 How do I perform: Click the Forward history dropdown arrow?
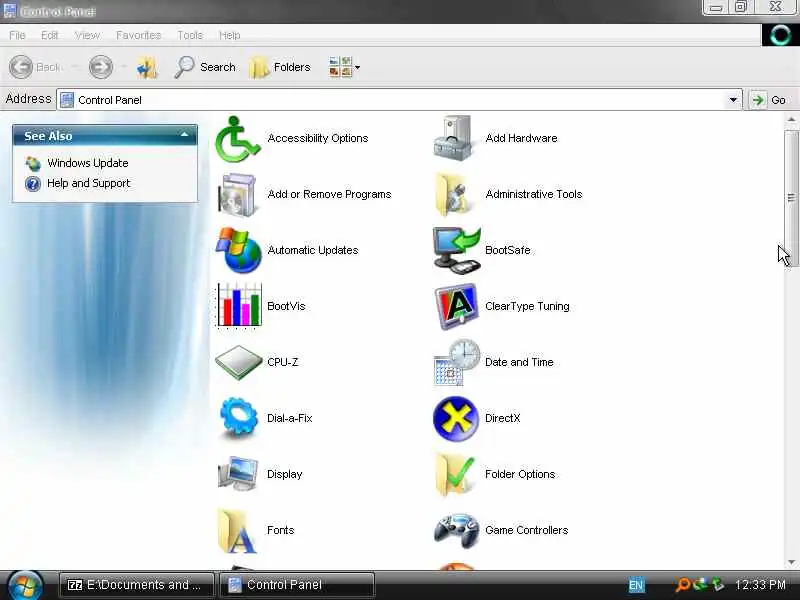pyautogui.click(x=123, y=67)
